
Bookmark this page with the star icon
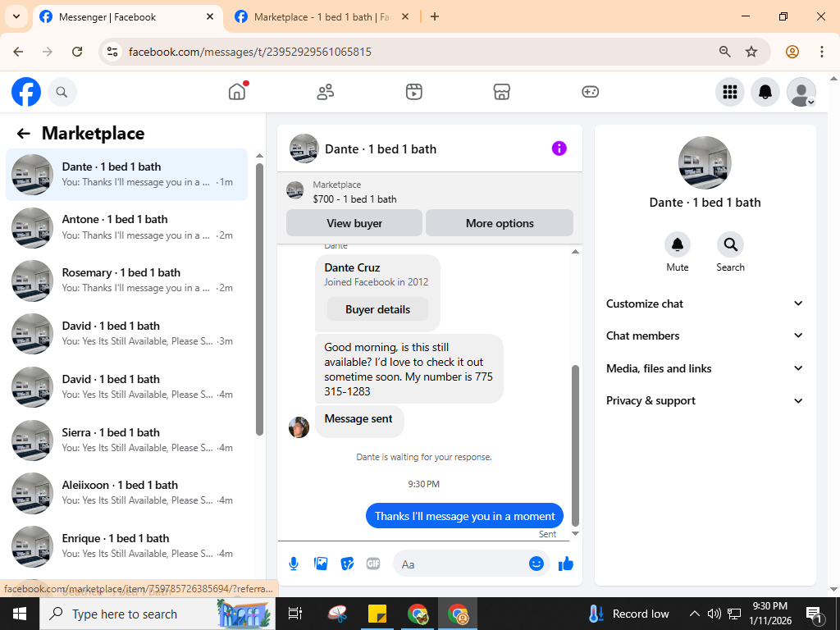pos(751,52)
